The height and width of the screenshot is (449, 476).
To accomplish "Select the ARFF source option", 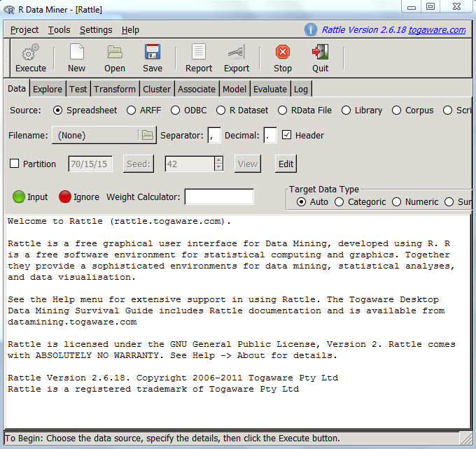I will pos(131,110).
